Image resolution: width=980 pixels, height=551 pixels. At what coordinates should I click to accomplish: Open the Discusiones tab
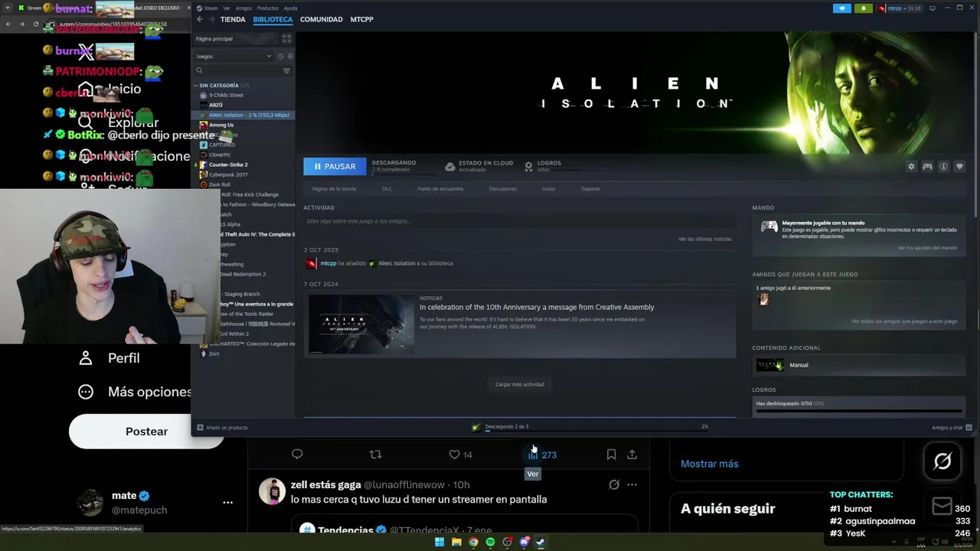pos(502,189)
